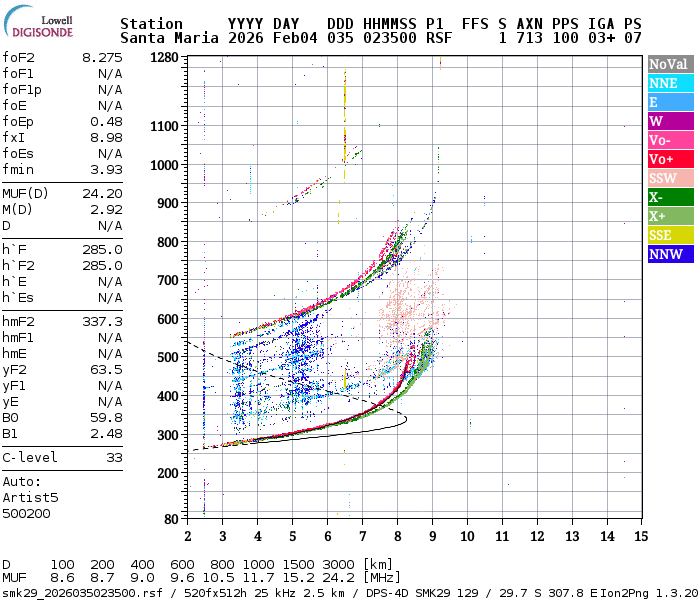Click the MUF(D) value 24.20
The width and height of the screenshot is (700, 600).
click(x=102, y=193)
